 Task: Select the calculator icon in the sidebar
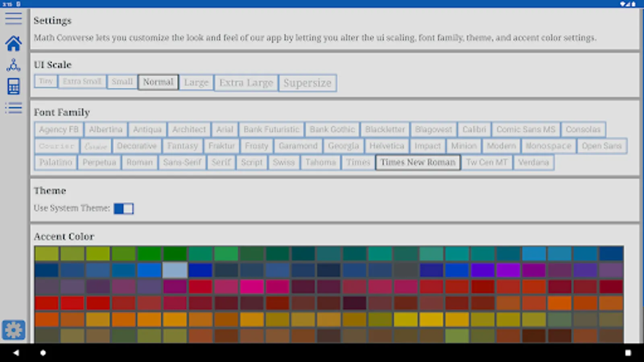coord(13,86)
